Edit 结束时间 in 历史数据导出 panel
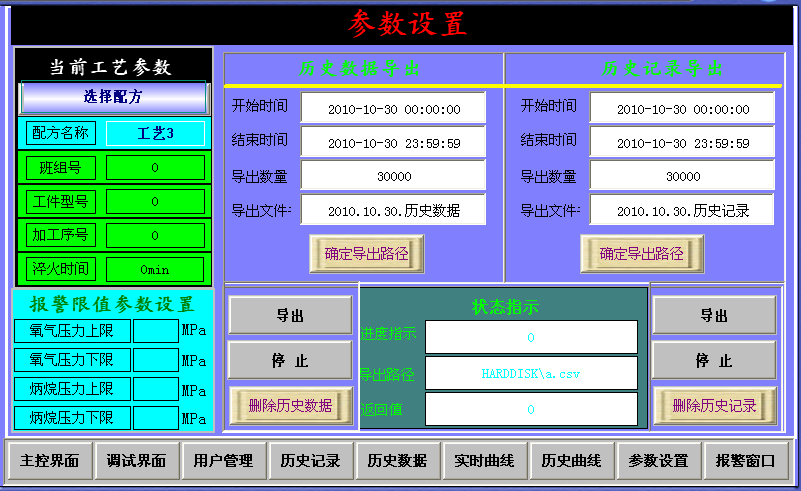 point(393,141)
